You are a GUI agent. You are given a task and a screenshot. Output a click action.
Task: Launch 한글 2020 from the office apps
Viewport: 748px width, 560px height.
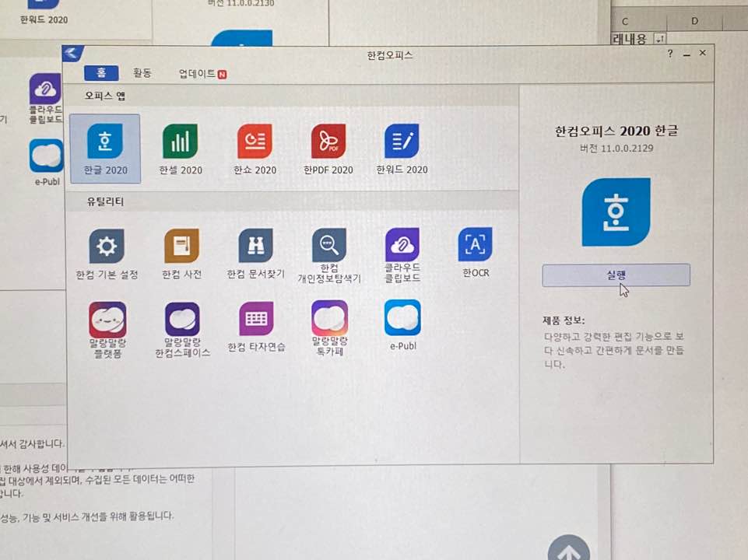(x=105, y=144)
